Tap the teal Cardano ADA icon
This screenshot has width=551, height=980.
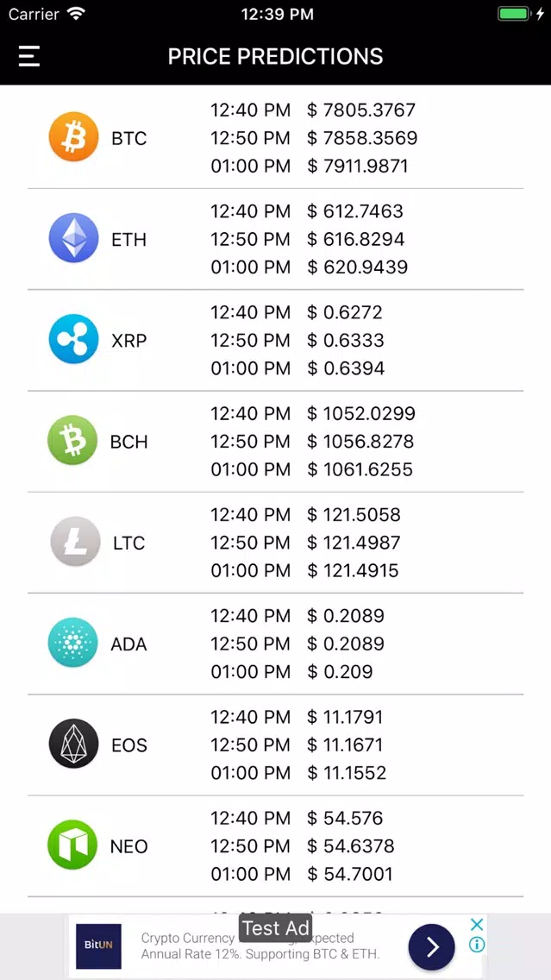click(x=73, y=644)
